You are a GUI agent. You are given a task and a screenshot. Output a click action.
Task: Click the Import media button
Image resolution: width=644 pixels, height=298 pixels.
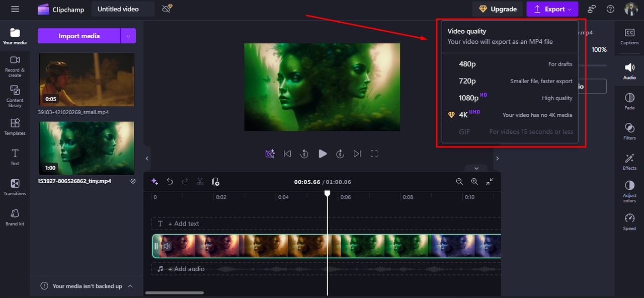[79, 36]
